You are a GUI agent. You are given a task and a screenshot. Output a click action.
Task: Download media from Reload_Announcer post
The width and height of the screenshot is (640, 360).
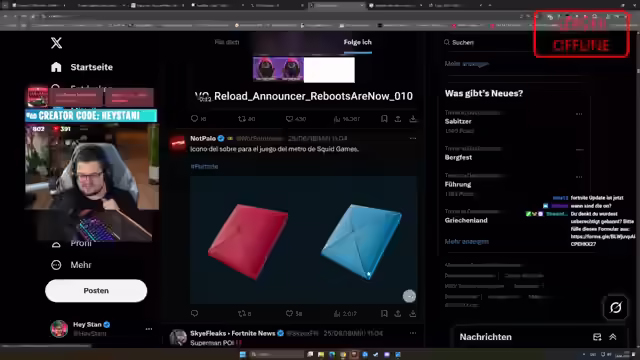click(413, 118)
